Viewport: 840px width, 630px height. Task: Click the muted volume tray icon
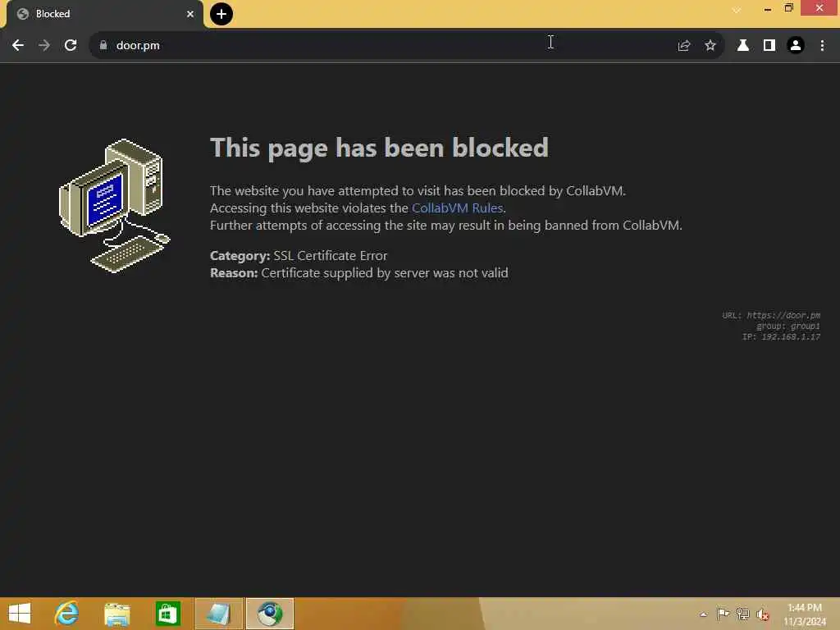(x=762, y=614)
